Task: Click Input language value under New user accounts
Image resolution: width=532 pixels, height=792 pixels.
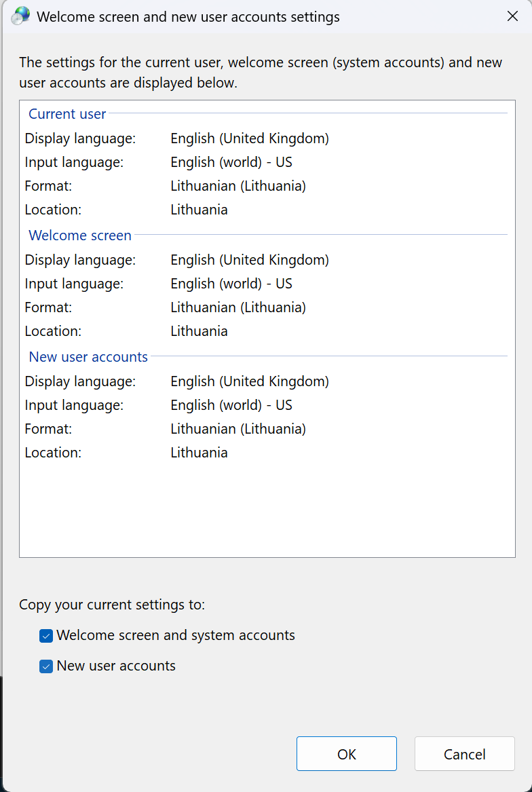Action: coord(231,404)
